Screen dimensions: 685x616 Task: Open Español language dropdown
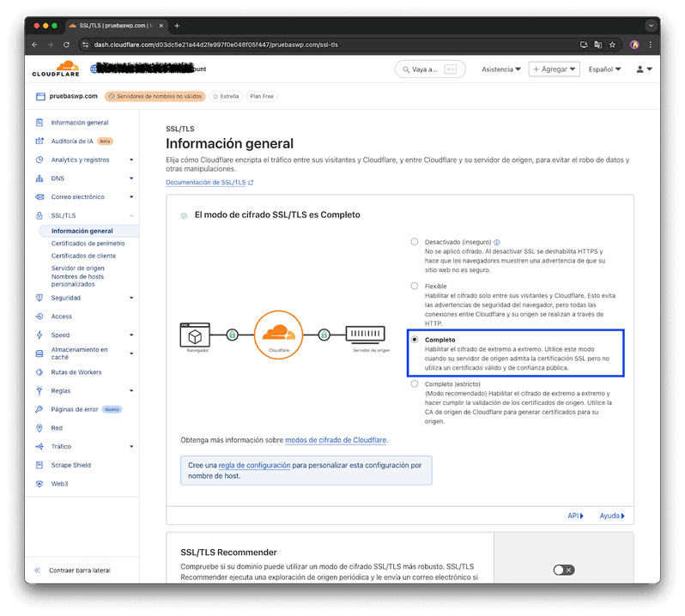point(604,69)
